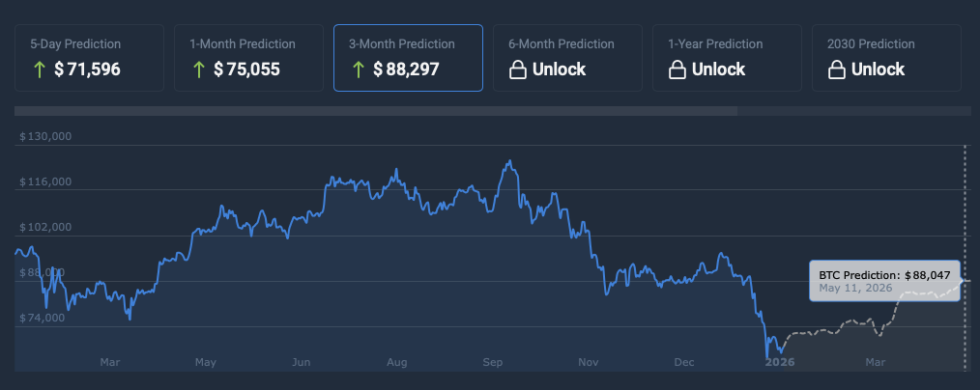
Task: Click the green arrow beside $71,596
Action: pos(38,70)
